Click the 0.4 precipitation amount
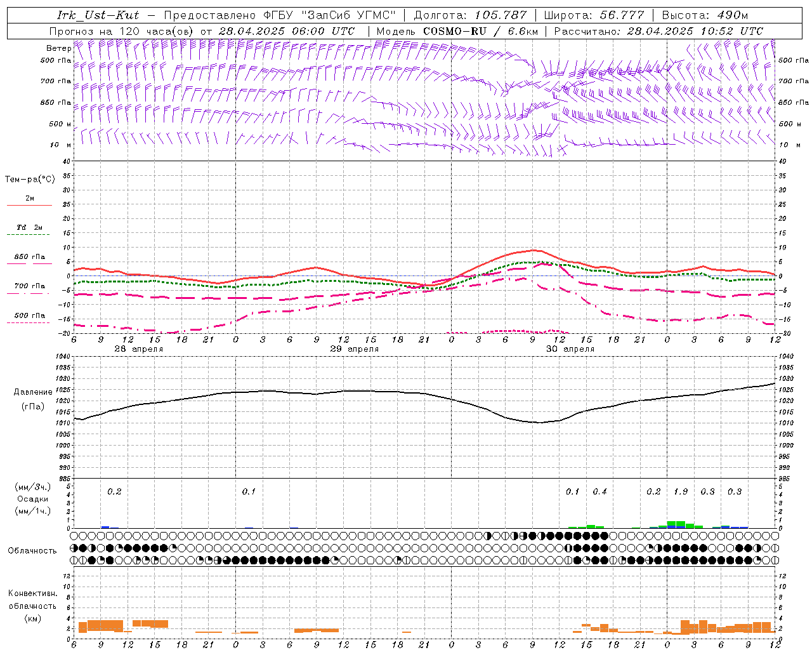The height and width of the screenshot is (650, 812). 599,492
